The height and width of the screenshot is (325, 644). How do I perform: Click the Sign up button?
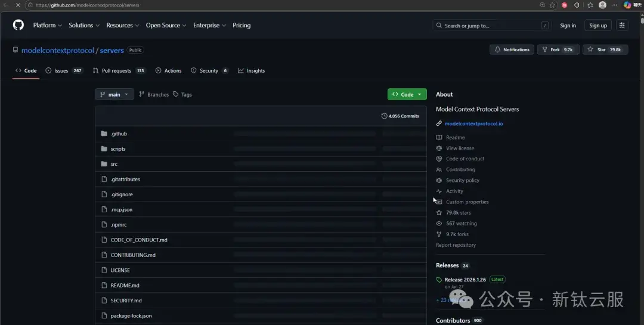click(598, 26)
